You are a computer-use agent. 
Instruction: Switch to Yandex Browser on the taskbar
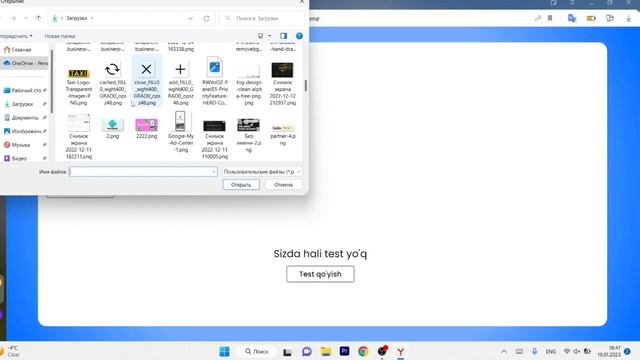401,351
